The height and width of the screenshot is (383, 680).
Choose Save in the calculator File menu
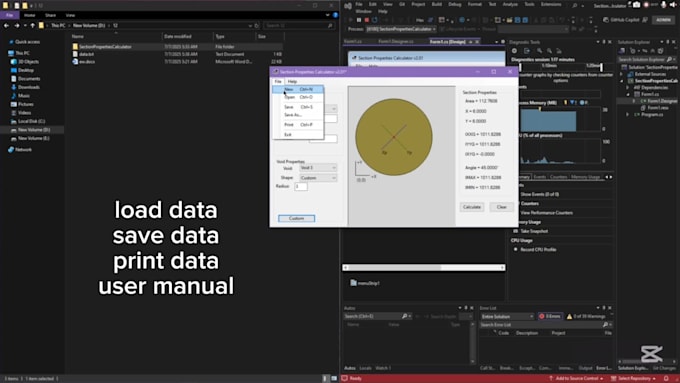298,107
